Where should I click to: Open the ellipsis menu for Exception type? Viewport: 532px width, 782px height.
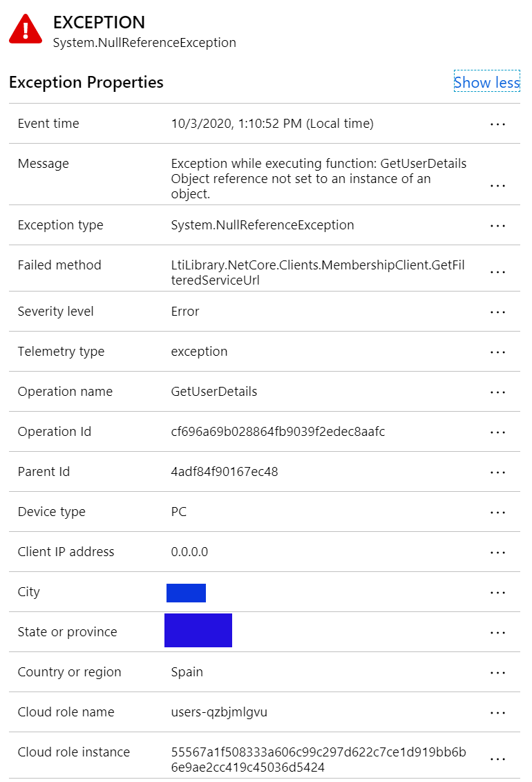(x=497, y=225)
